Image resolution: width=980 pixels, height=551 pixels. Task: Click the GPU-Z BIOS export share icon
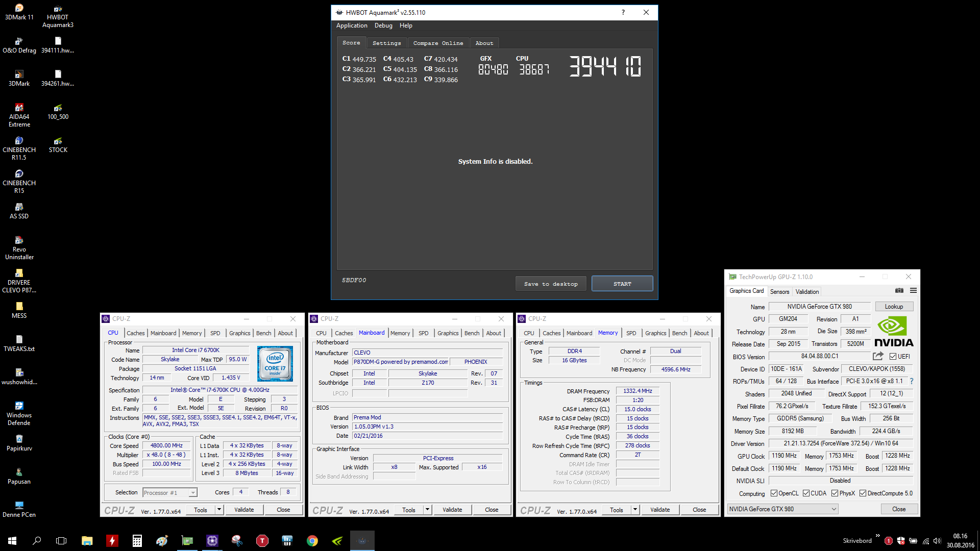click(878, 356)
